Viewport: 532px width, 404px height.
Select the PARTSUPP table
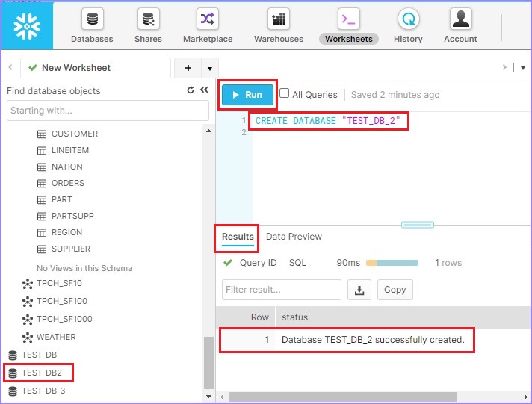point(65,216)
